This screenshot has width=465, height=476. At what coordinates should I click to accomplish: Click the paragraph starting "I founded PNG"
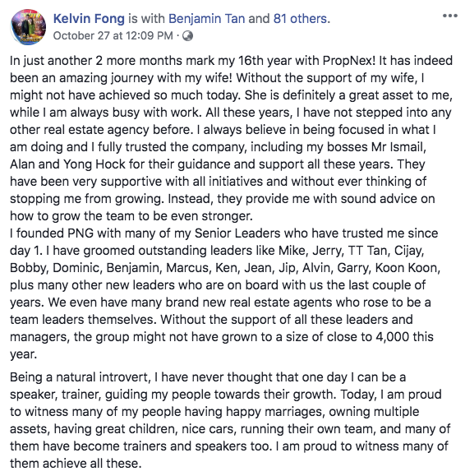coord(224,293)
